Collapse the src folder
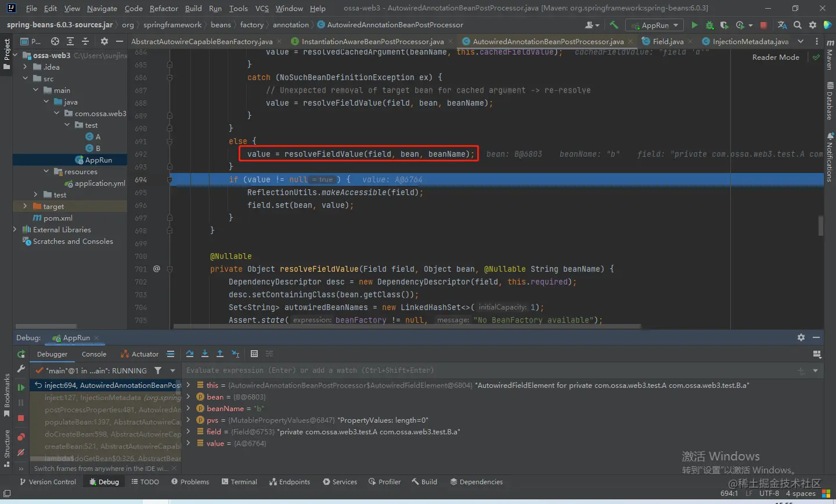This screenshot has height=504, width=836. click(25, 78)
